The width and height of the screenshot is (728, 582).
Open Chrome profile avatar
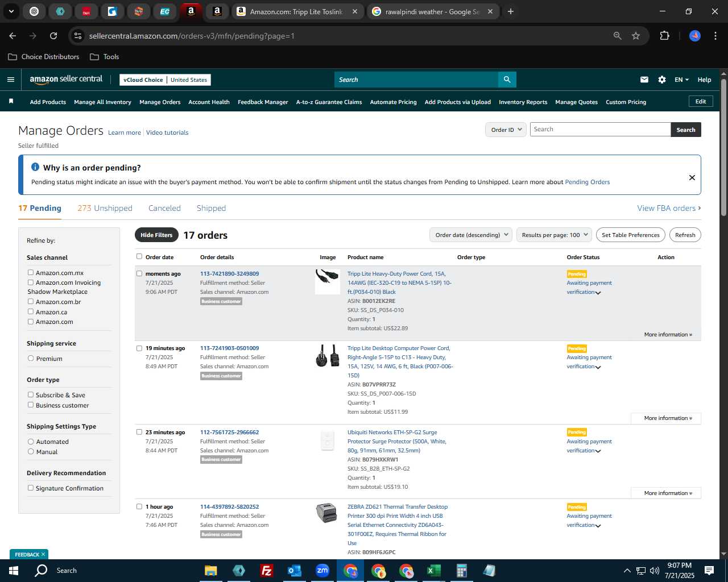(x=695, y=36)
